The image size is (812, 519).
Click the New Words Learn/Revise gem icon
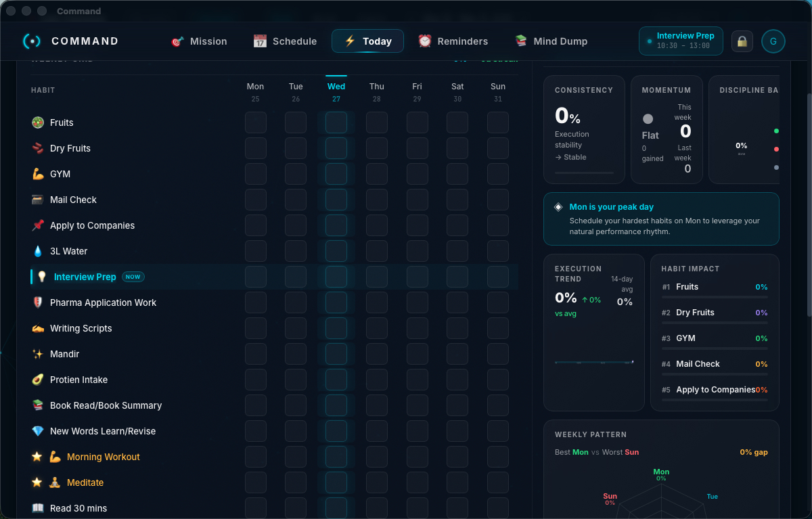(38, 431)
